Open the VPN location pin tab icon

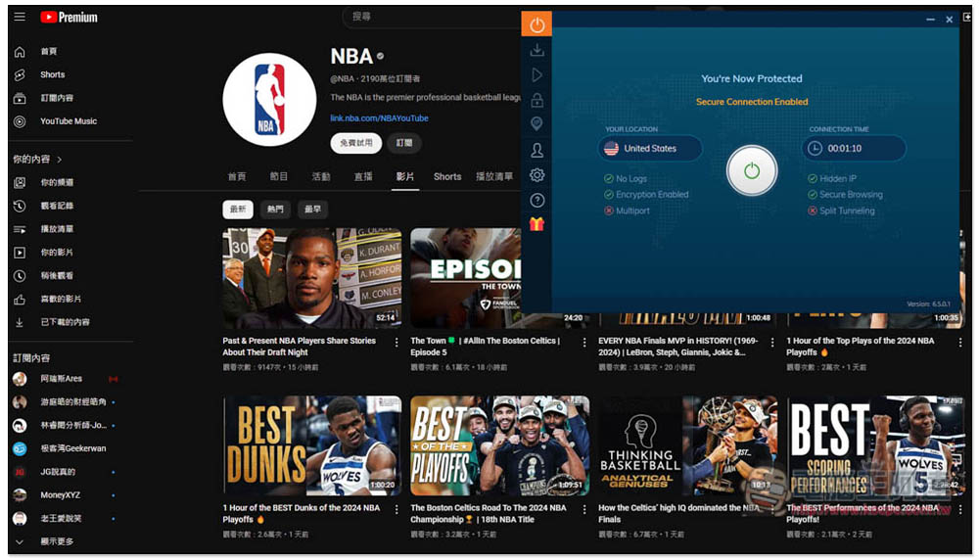point(536,124)
